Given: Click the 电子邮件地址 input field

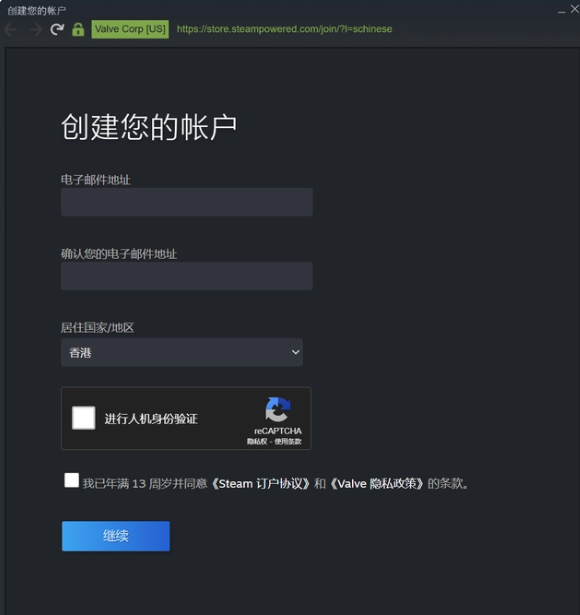Looking at the screenshot, I should pos(187,202).
